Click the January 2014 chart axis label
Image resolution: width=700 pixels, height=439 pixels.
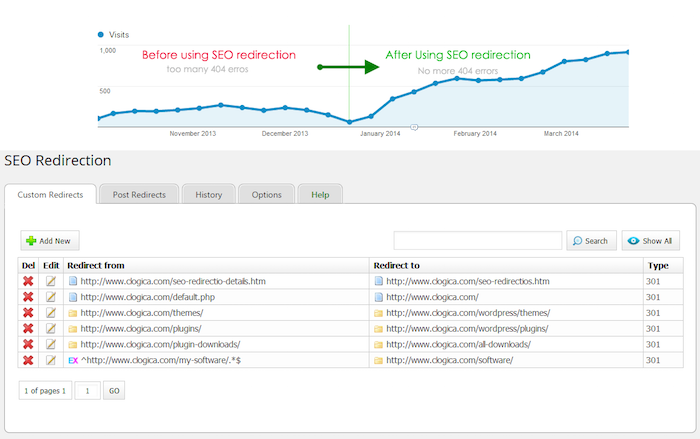(380, 133)
